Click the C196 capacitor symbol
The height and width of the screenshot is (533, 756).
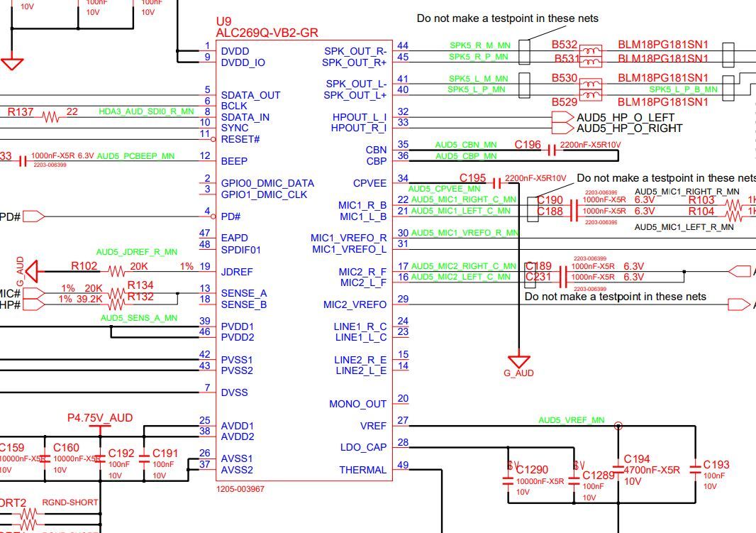click(551, 150)
